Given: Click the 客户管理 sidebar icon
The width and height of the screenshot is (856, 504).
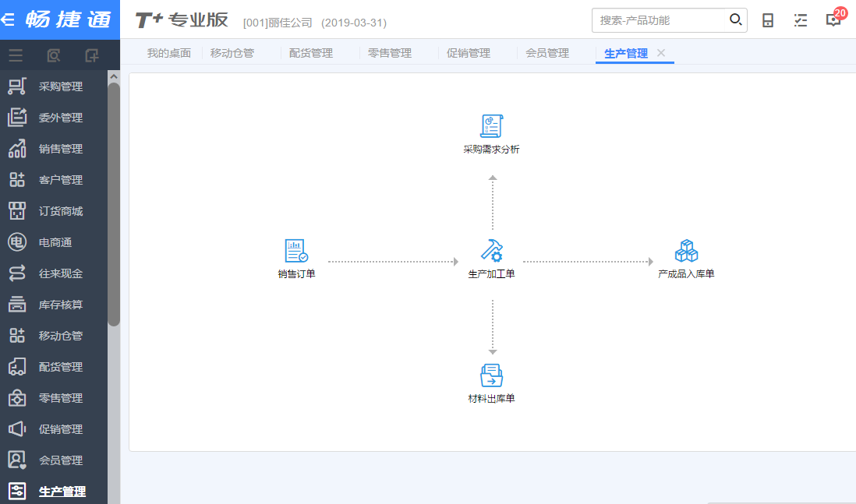Looking at the screenshot, I should [x=17, y=179].
